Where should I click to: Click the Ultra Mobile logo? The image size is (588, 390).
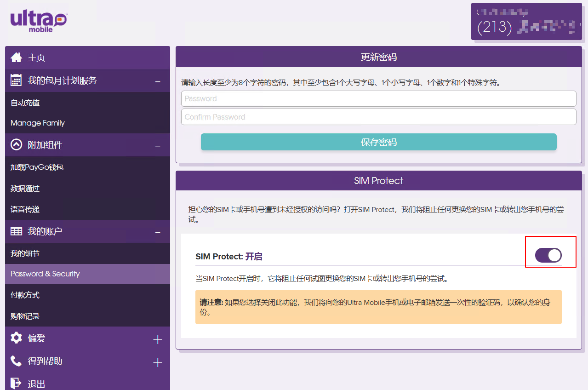coord(39,21)
